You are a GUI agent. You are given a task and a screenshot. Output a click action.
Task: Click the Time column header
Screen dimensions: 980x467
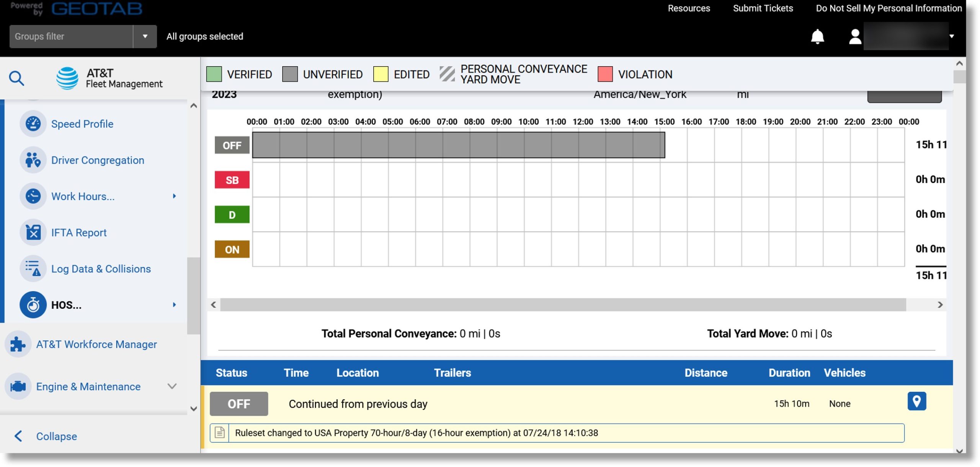pos(296,373)
